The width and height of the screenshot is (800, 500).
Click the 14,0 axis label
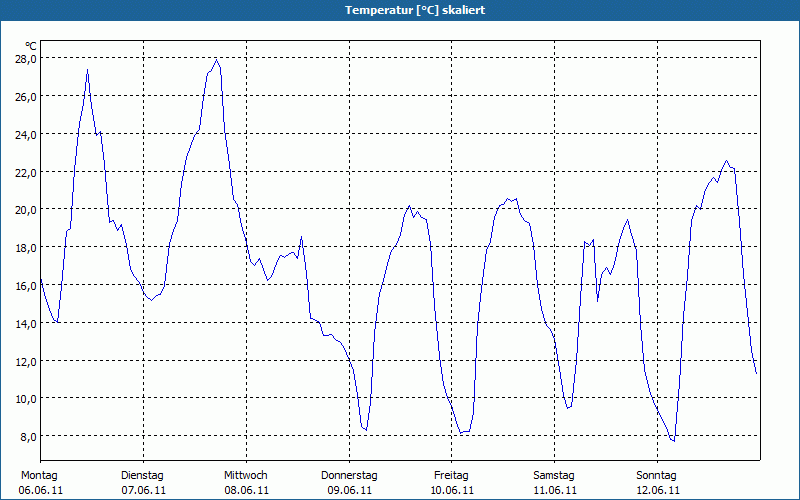click(26, 323)
